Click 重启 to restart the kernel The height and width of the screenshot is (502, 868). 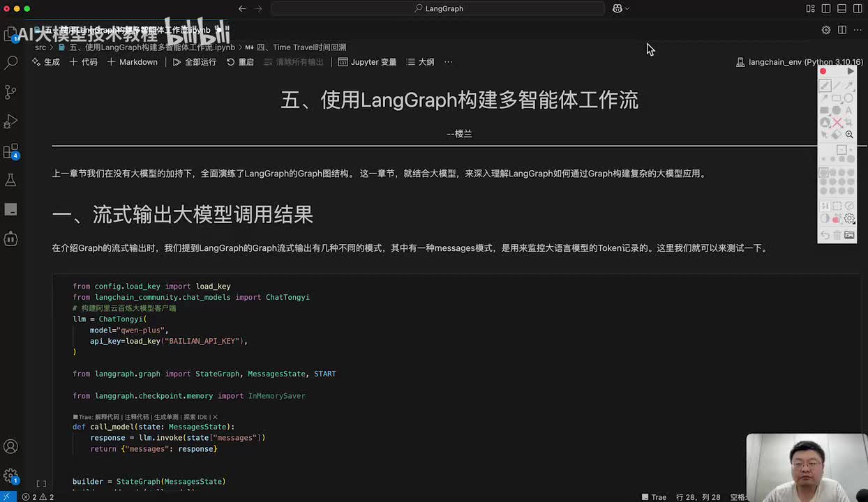pos(240,62)
